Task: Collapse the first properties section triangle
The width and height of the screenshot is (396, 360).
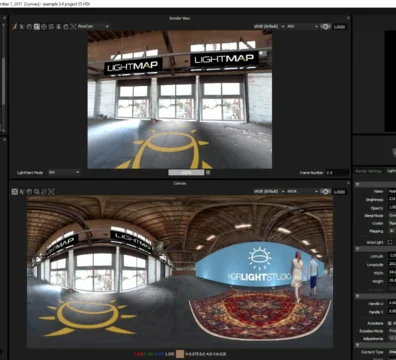Action: click(357, 184)
